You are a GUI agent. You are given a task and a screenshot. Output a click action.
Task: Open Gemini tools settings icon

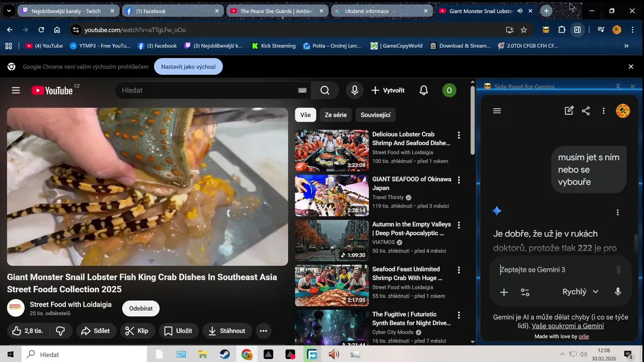[525, 292]
